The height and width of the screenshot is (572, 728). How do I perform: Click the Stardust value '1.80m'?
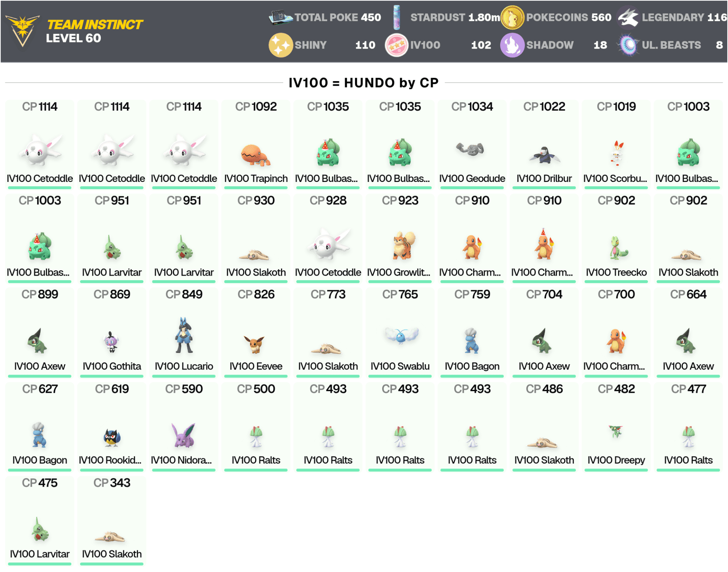point(484,17)
